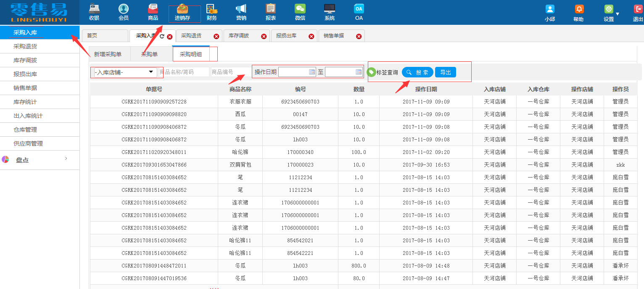Open the 收银 cashier module

[94, 12]
